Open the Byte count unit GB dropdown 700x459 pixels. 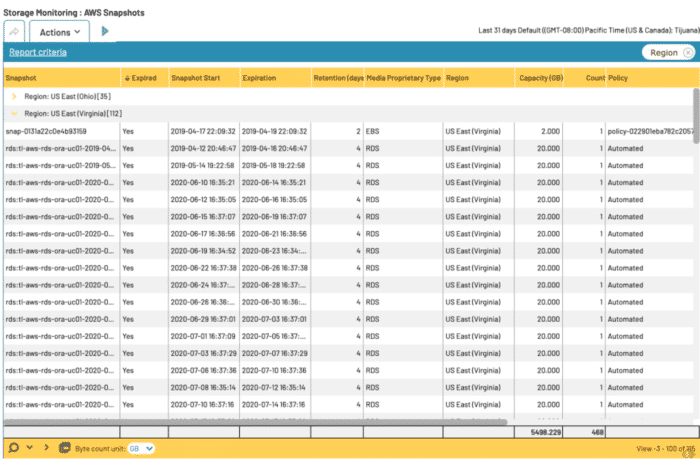(141, 448)
